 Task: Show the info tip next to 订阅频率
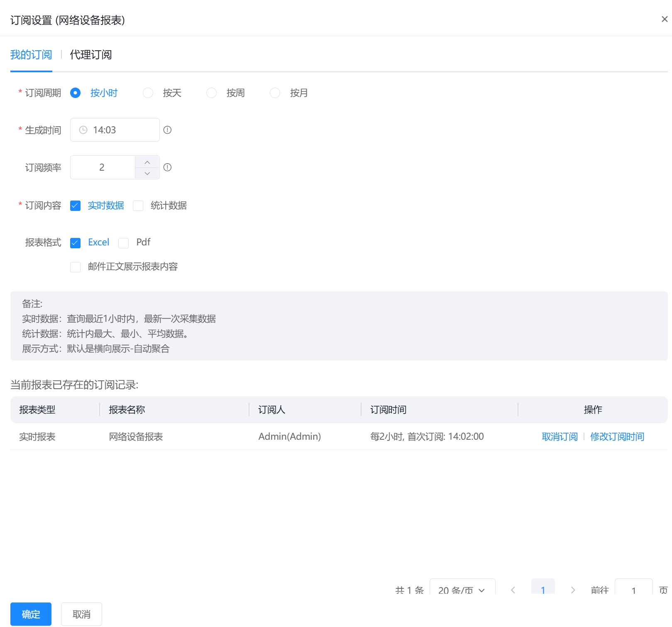point(167,167)
